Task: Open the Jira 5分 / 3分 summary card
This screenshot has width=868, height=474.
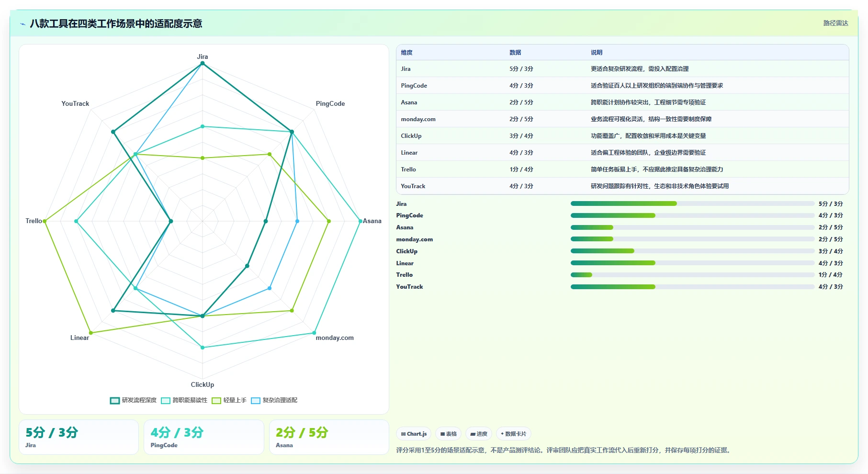Action: [79, 437]
